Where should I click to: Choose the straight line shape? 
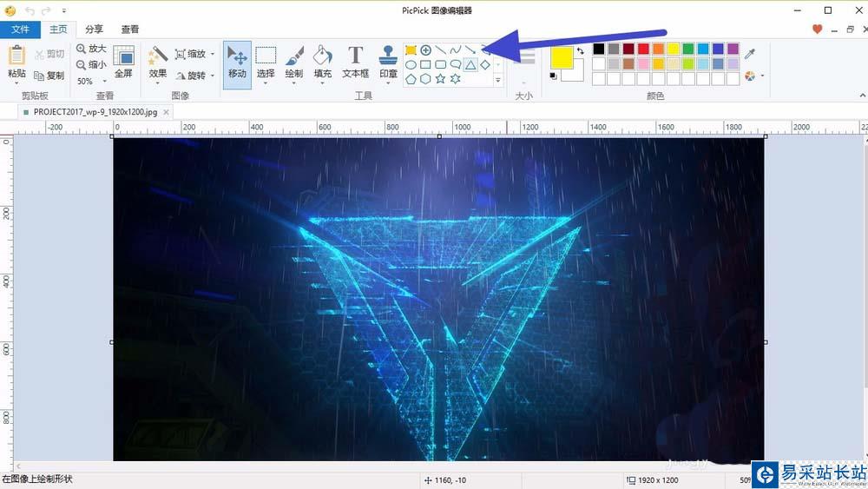(x=441, y=50)
